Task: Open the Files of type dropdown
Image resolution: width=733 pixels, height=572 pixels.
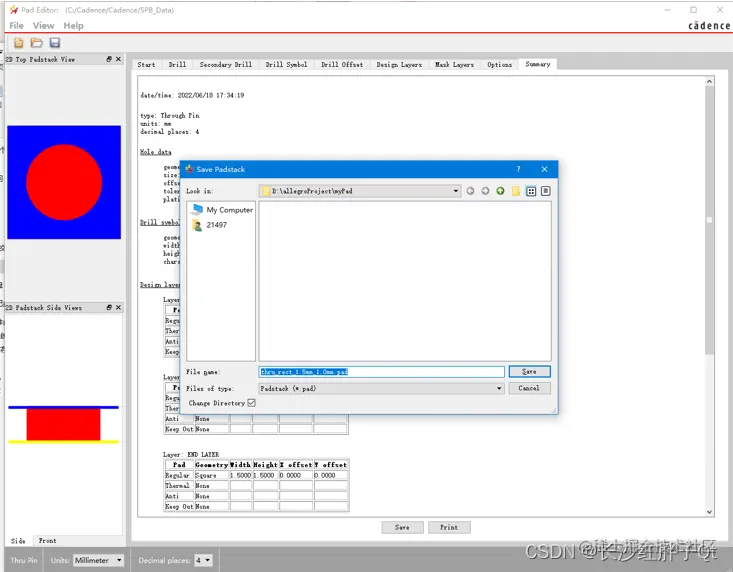Action: (x=499, y=388)
